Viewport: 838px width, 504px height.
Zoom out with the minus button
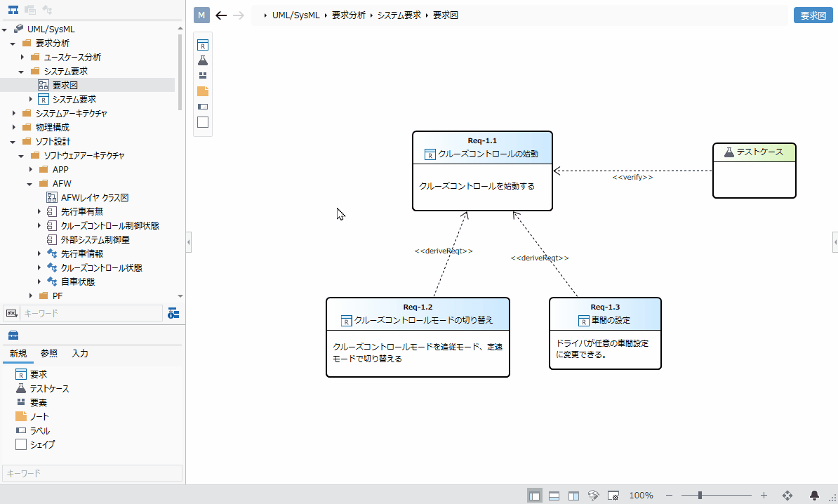(x=669, y=496)
